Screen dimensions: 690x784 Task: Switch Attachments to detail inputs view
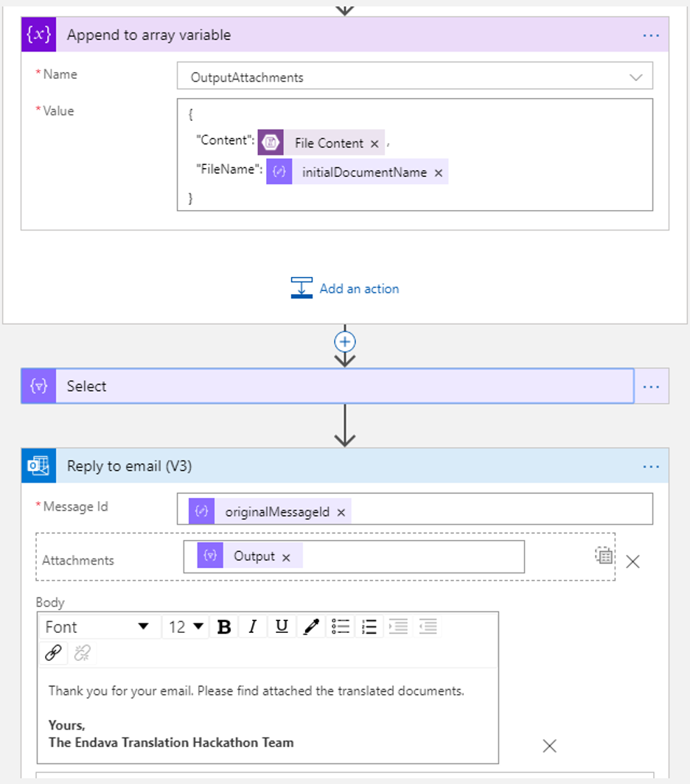coord(604,555)
